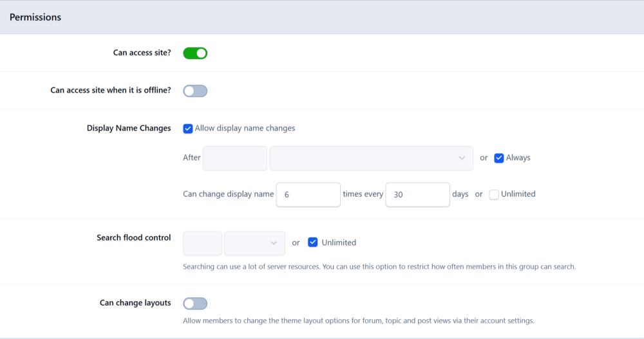Uncheck Allow display name changes checkbox
The width and height of the screenshot is (644, 339).
(x=187, y=129)
